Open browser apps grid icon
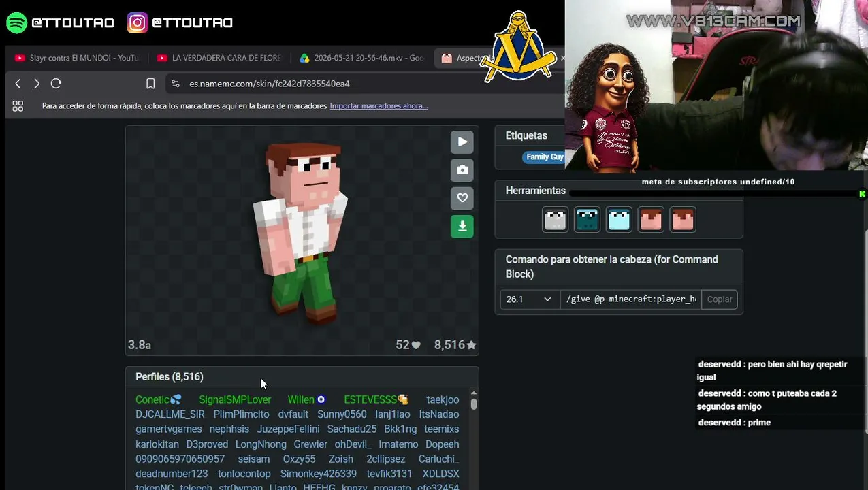868x490 pixels. tap(18, 106)
